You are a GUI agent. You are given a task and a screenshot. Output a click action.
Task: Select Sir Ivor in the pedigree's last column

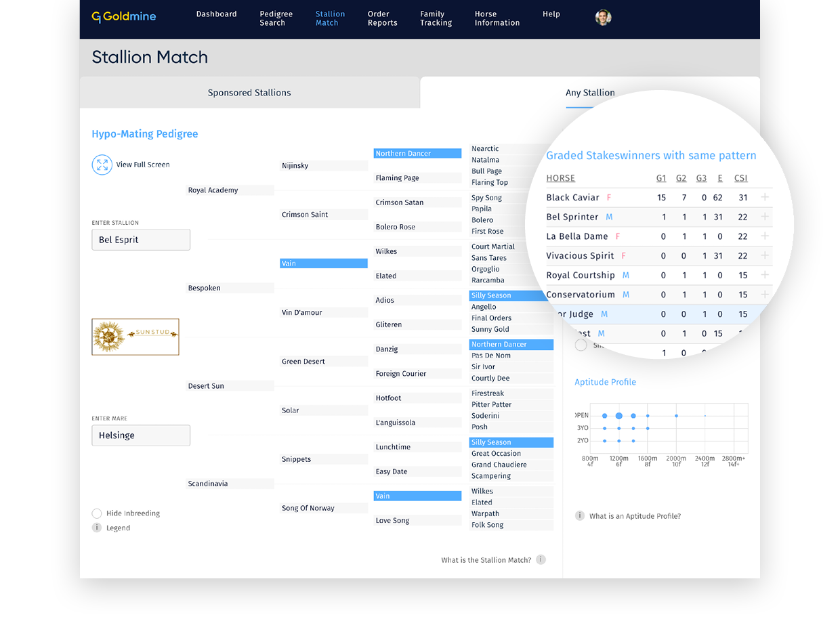(x=511, y=367)
